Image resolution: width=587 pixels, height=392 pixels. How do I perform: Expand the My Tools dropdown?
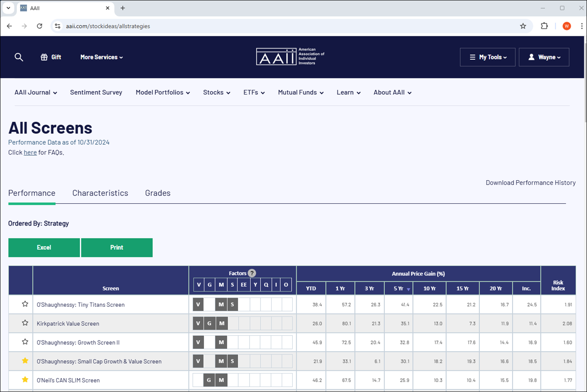click(x=488, y=57)
